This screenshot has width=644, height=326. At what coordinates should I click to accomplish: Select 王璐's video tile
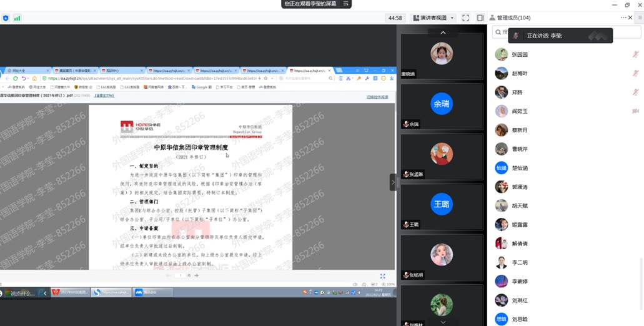[441, 204]
